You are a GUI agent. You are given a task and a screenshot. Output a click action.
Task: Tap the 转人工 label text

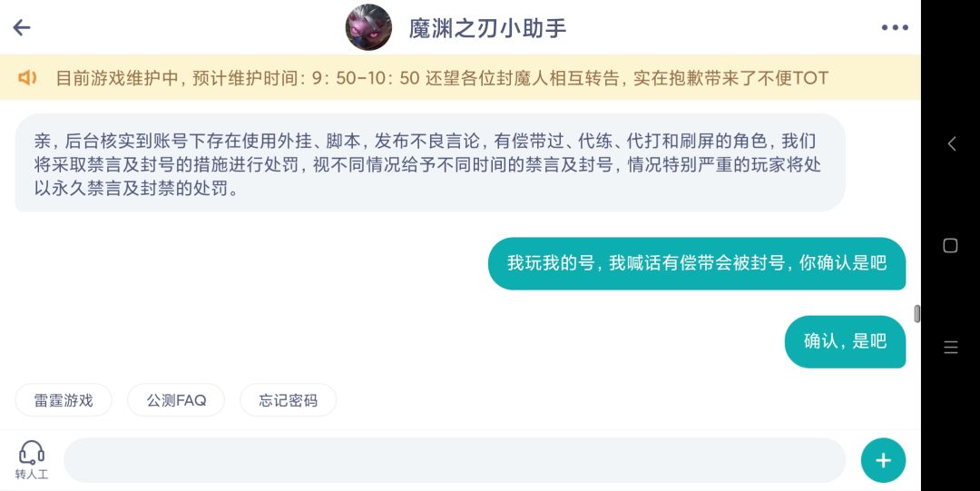click(32, 474)
